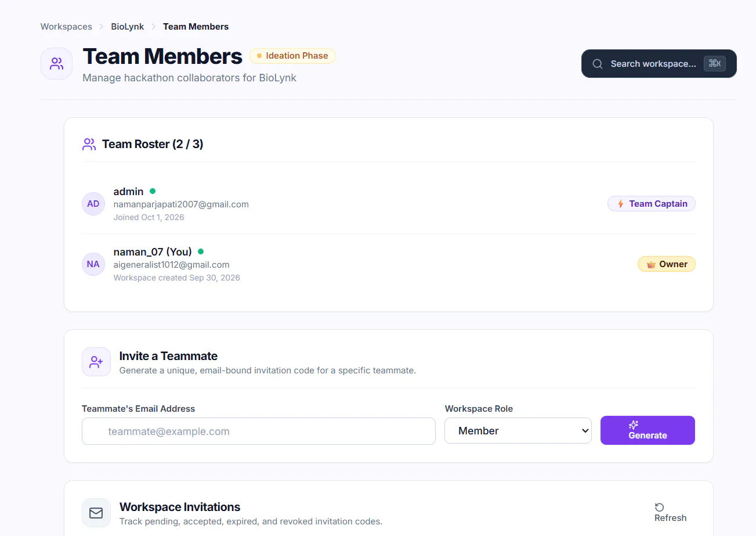The height and width of the screenshot is (536, 756).
Task: Open the BioLynk breadcrumb link
Action: (128, 27)
